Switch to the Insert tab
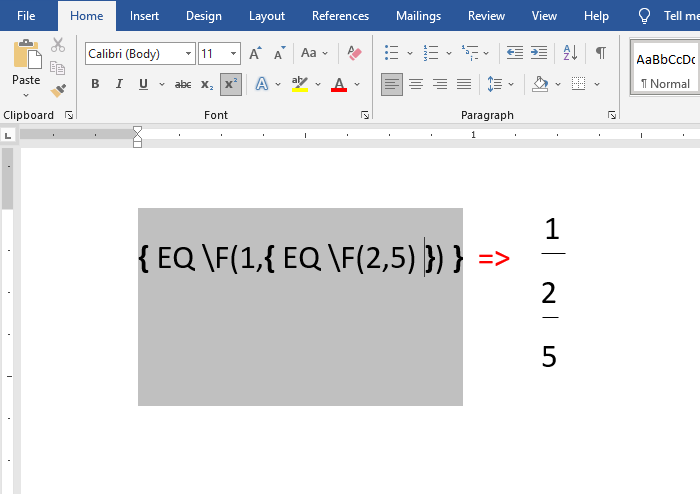700x494 pixels. [x=144, y=16]
